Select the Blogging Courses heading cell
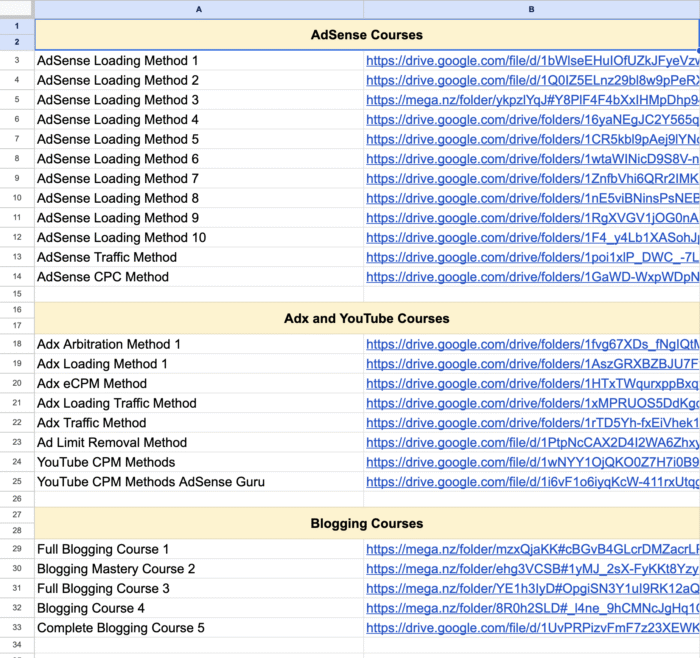Image resolution: width=700 pixels, height=658 pixels. pos(367,523)
